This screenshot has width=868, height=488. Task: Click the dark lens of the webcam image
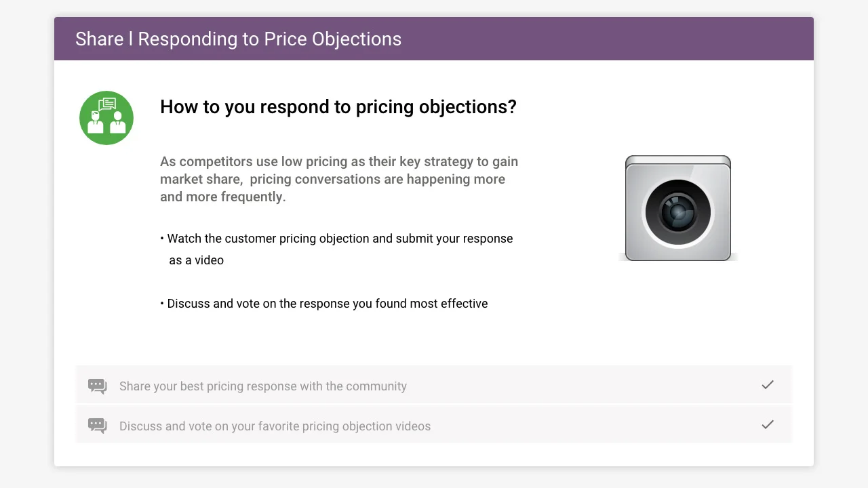pyautogui.click(x=678, y=212)
